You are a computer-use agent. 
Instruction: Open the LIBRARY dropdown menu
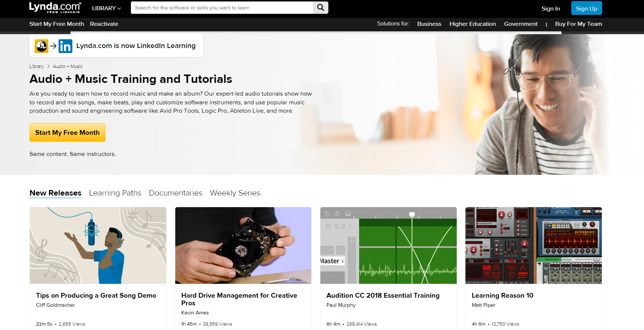(106, 8)
